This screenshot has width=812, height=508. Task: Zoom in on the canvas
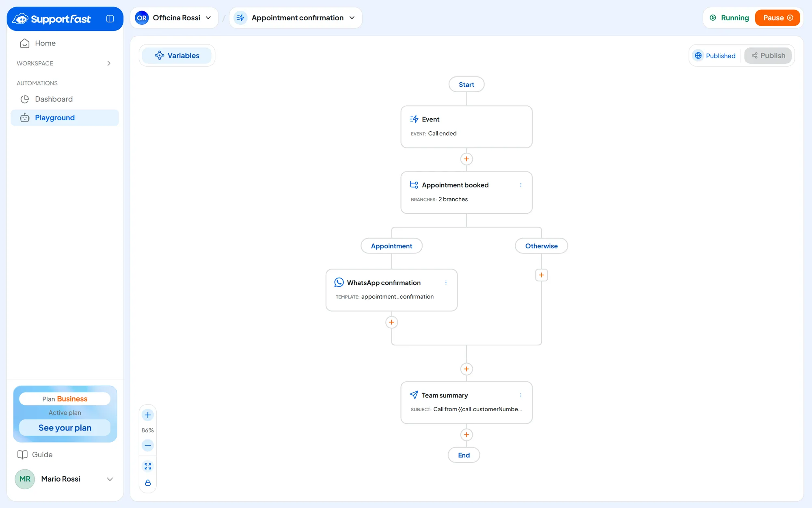click(x=148, y=415)
